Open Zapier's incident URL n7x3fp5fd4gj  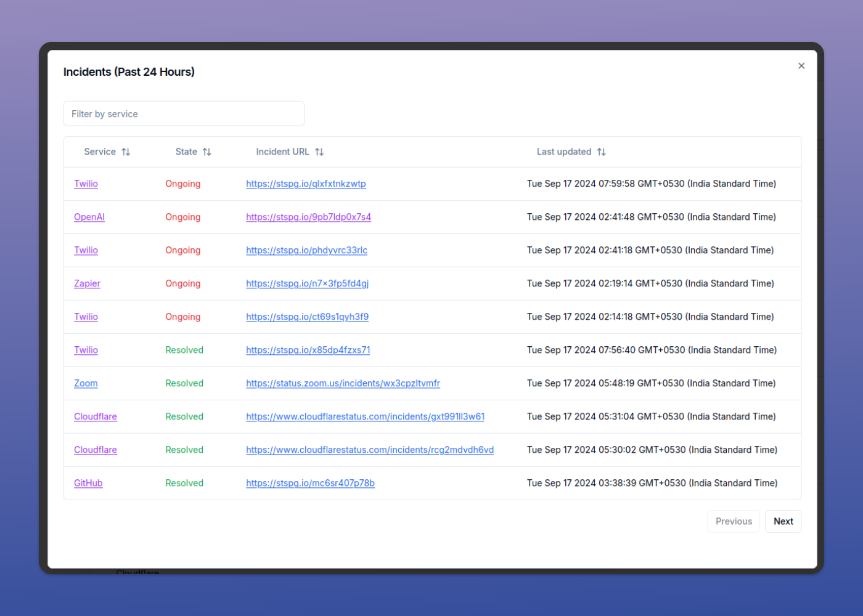click(x=307, y=283)
